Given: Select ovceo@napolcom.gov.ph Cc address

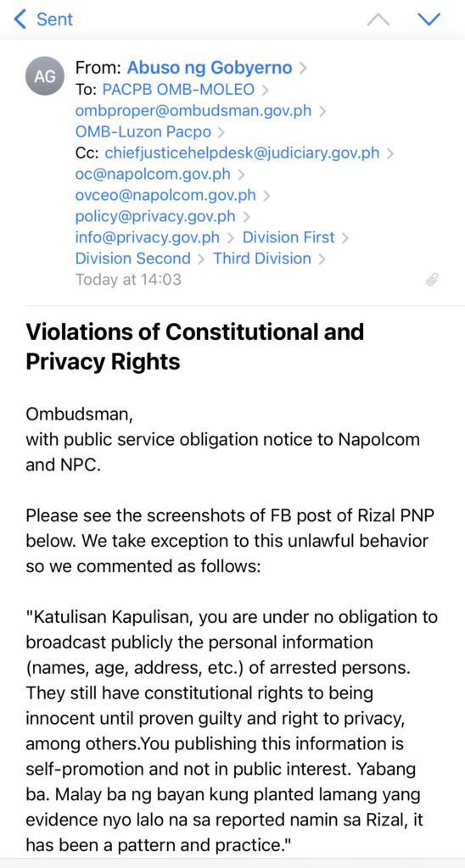Looking at the screenshot, I should pyautogui.click(x=165, y=195).
